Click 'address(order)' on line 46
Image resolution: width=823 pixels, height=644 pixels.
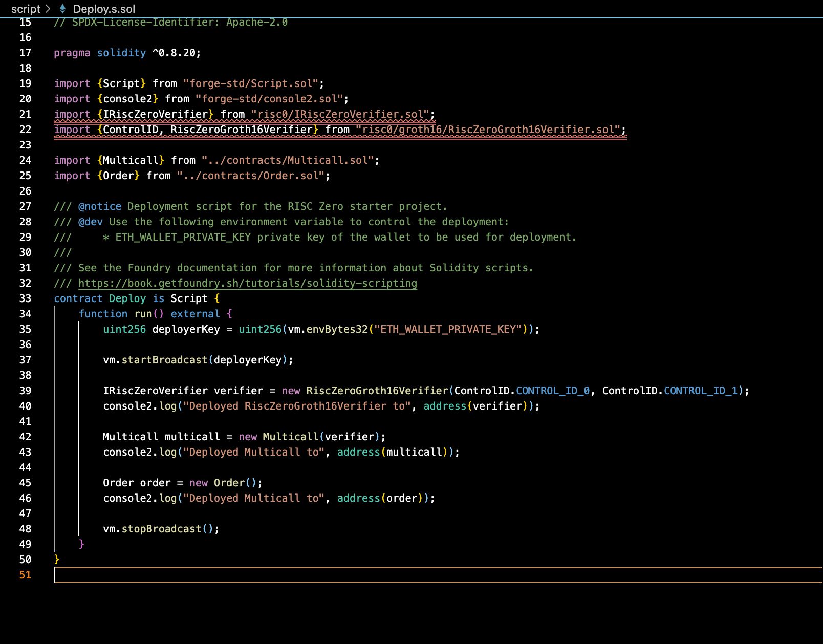coord(380,498)
